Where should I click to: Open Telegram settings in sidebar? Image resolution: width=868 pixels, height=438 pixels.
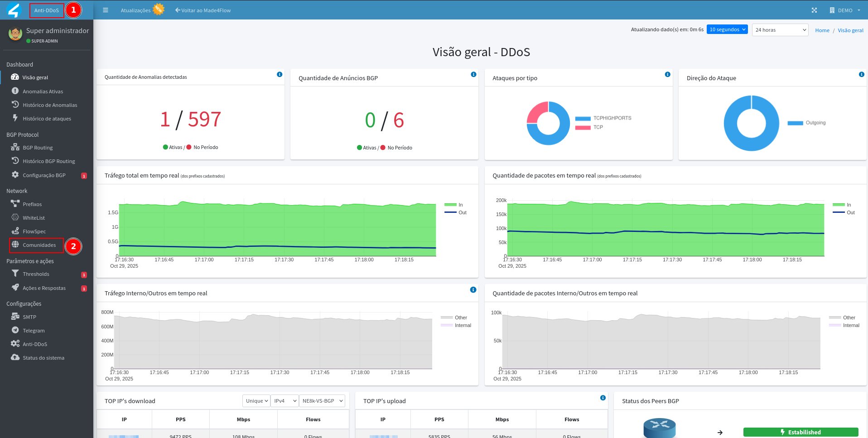point(34,331)
